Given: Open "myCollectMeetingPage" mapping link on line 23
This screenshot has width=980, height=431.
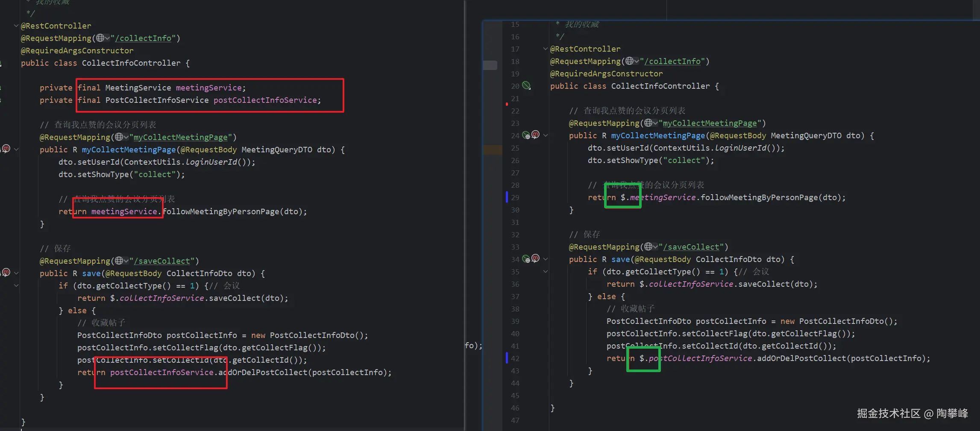Looking at the screenshot, I should coord(710,123).
